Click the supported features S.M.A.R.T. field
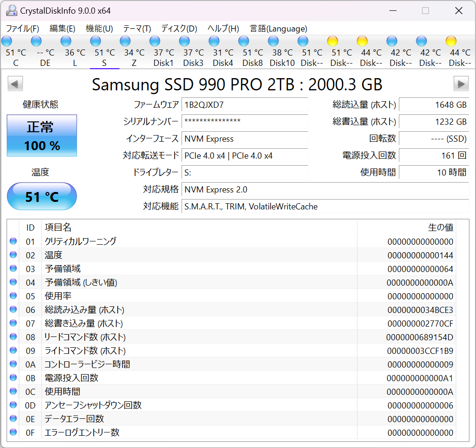The height and width of the screenshot is (448, 476). [x=325, y=207]
